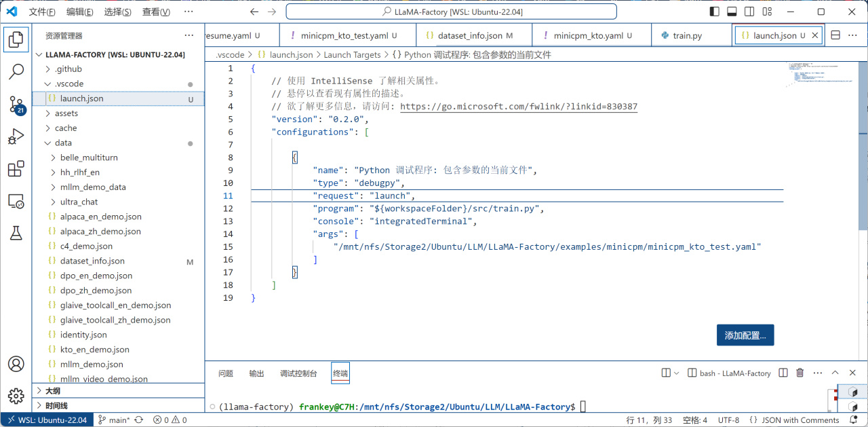Toggle the secondary sidebar layout button
This screenshot has height=427, width=868.
(x=749, y=12)
